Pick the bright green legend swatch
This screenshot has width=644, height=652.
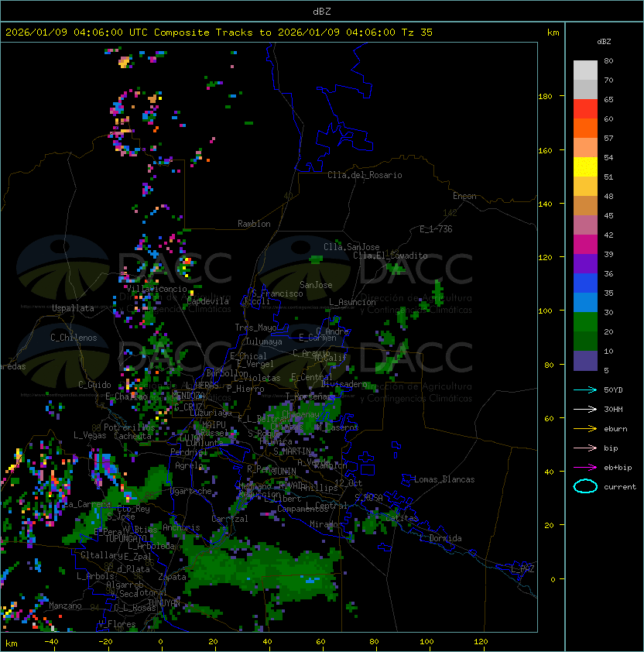point(585,322)
